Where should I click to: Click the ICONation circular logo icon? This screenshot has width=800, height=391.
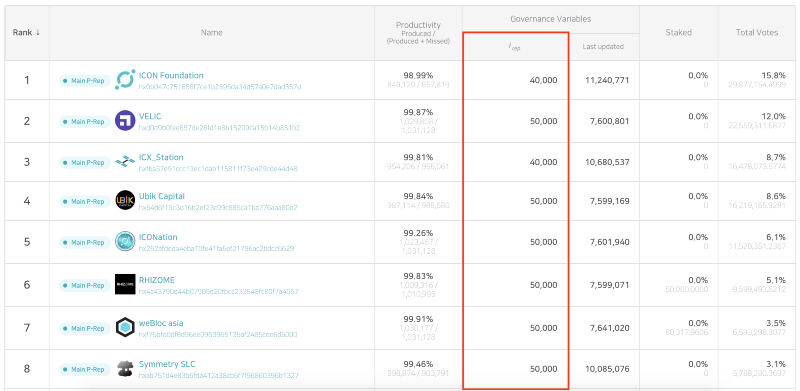125,241
